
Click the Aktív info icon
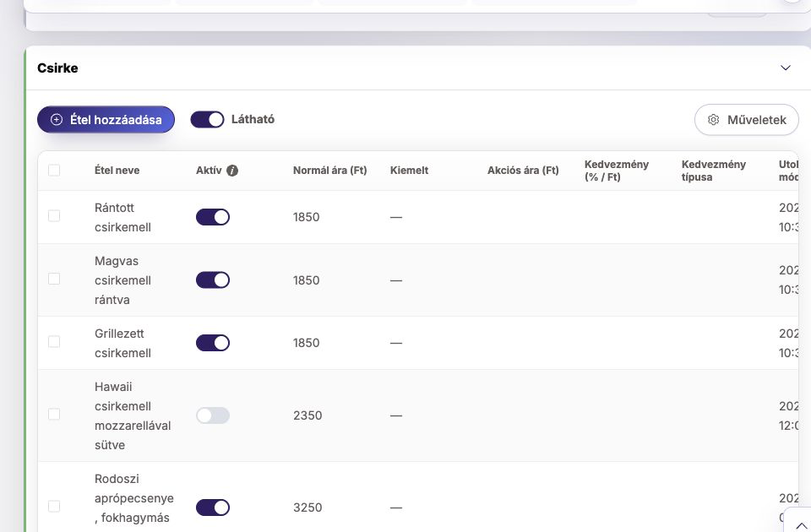point(232,171)
